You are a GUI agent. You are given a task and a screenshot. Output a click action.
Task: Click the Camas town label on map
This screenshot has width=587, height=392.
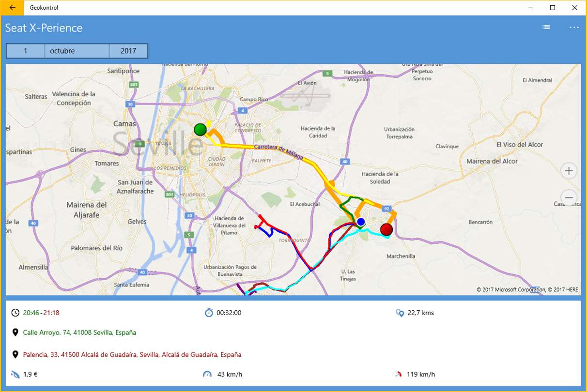[x=124, y=123]
